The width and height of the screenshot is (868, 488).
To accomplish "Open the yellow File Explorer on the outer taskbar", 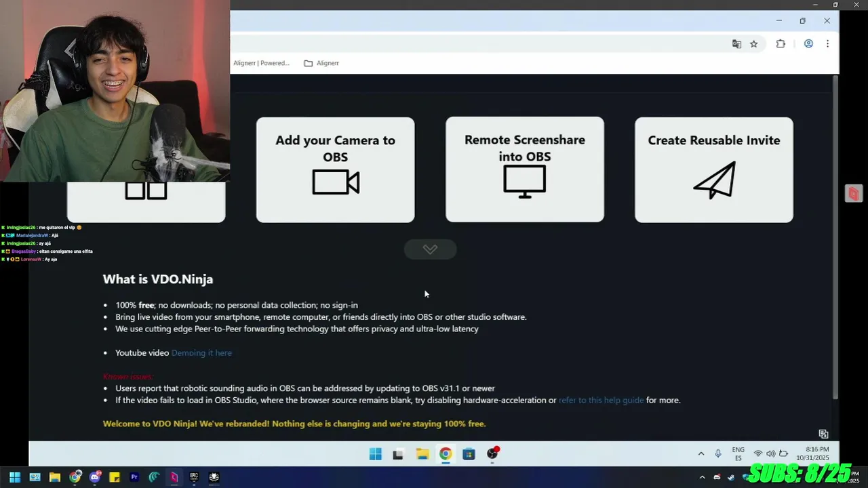I will pyautogui.click(x=55, y=477).
